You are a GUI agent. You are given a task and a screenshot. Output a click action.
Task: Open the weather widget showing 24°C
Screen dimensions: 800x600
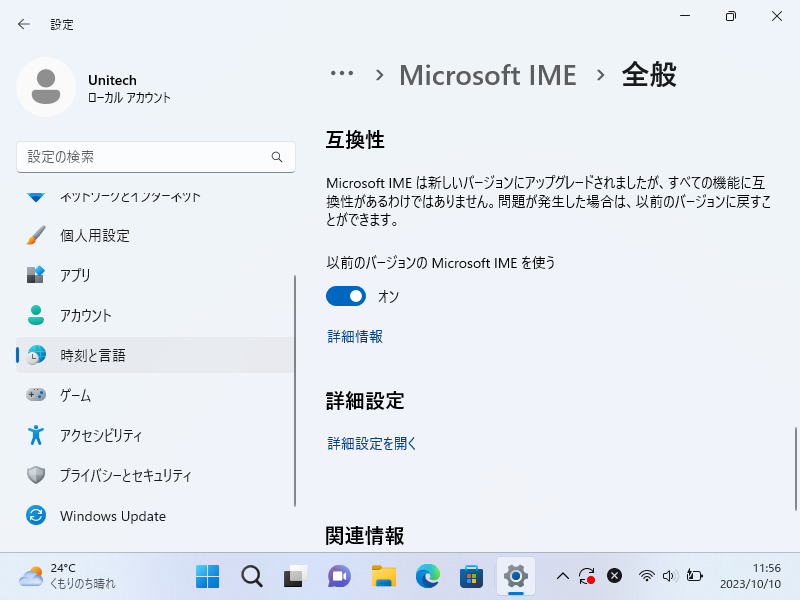(67, 576)
